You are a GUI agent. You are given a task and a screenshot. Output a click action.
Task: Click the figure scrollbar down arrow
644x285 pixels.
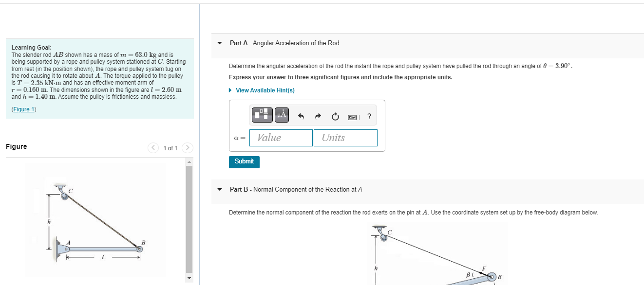[189, 277]
